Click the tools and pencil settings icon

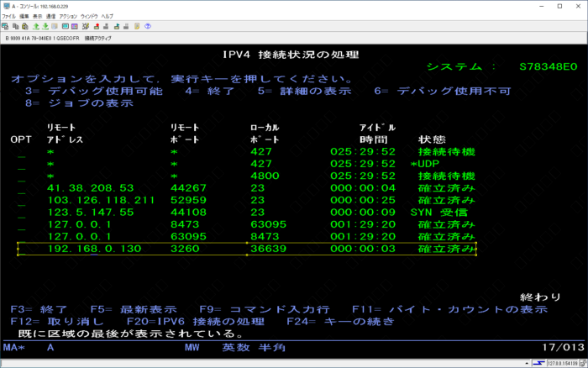86,26
